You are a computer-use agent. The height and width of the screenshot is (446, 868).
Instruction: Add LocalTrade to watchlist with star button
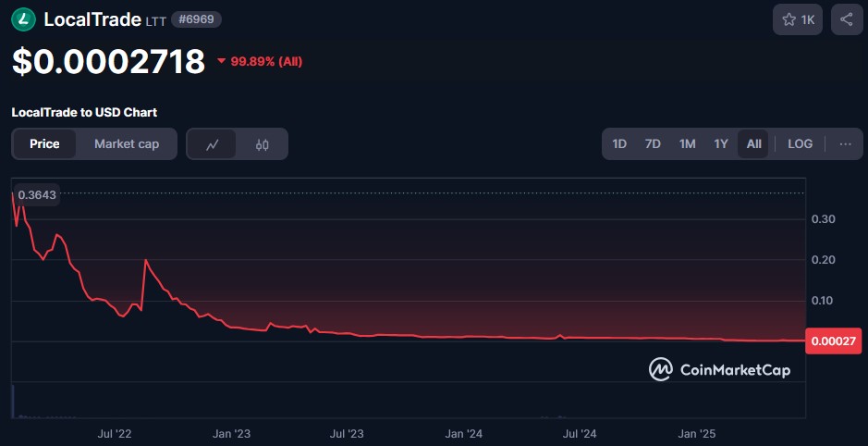click(798, 20)
